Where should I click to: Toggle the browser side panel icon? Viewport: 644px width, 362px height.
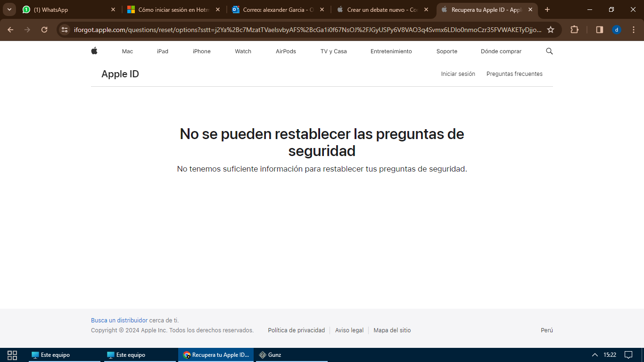(600, 30)
